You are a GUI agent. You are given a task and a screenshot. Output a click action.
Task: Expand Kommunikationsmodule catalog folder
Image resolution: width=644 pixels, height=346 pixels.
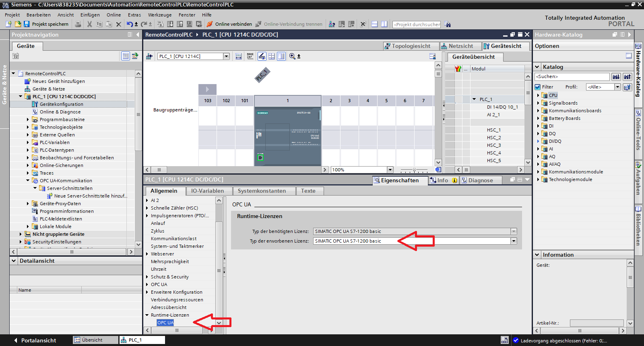click(x=538, y=172)
